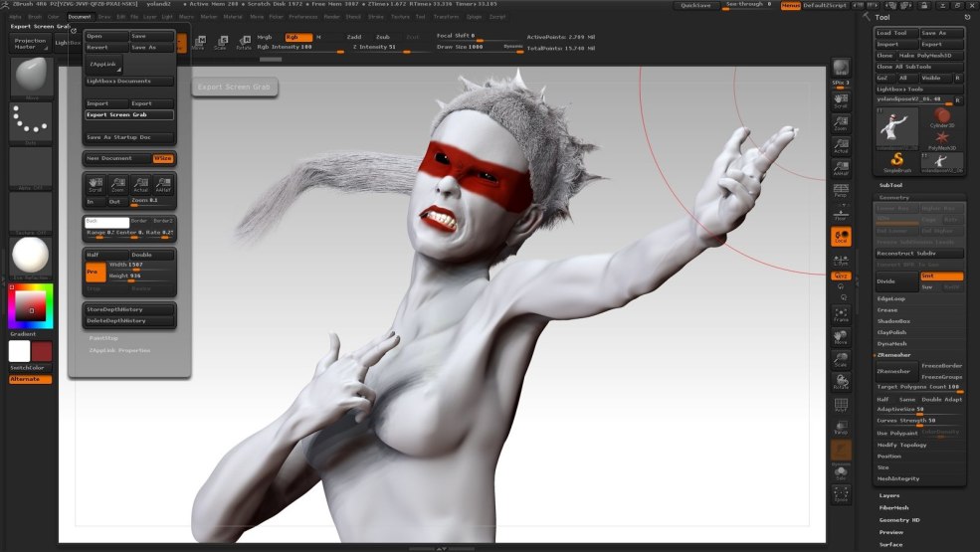
Task: Select the Persp perspective icon
Action: 841,188
